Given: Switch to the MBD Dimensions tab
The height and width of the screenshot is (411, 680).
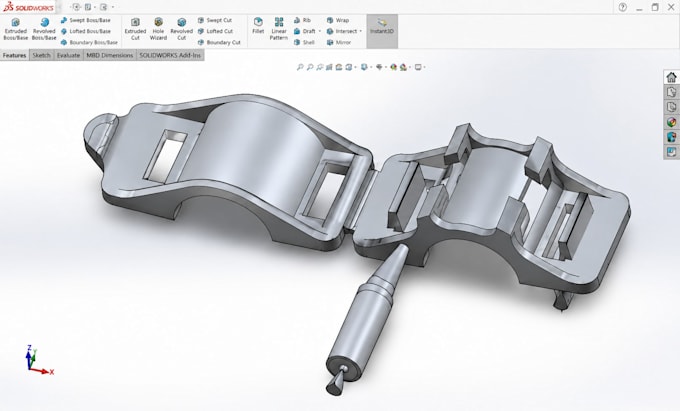Looking at the screenshot, I should coord(110,55).
